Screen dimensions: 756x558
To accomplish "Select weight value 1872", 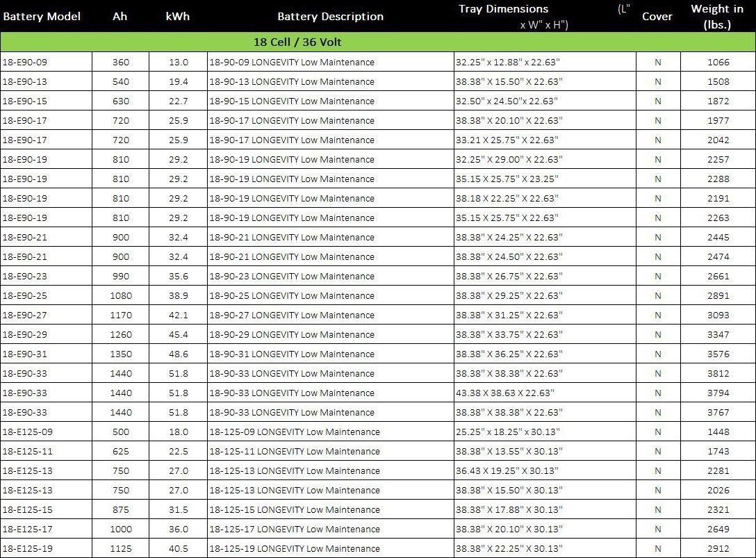I will [718, 101].
